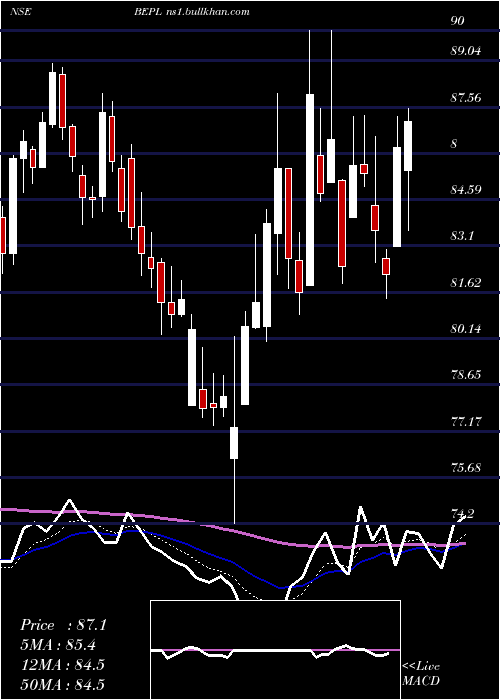500x700 pixels.
Task: Click the 75.68 price axis label
Action: pyautogui.click(x=466, y=467)
